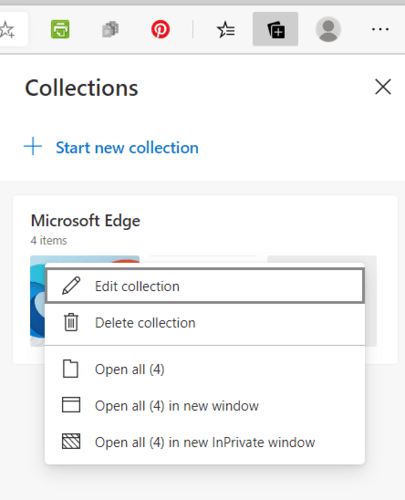405x500 pixels.
Task: Choose Open all (4) in new window
Action: tap(205, 406)
